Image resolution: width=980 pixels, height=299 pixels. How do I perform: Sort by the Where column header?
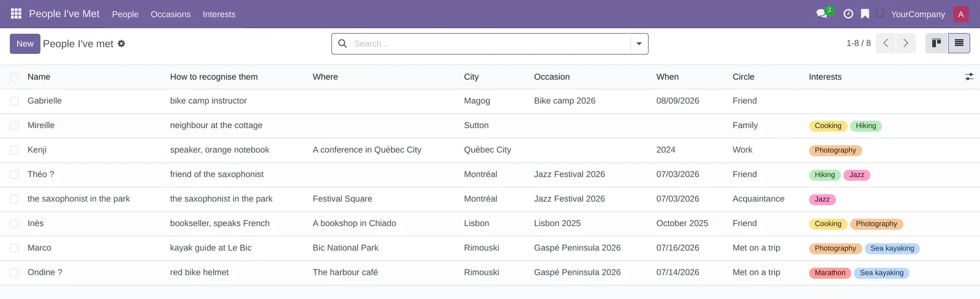(325, 77)
